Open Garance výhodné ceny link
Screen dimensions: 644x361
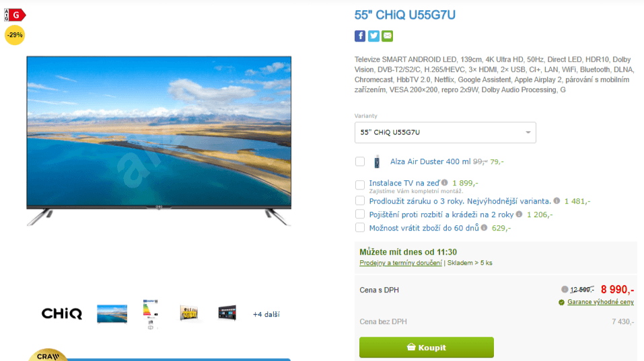point(600,302)
